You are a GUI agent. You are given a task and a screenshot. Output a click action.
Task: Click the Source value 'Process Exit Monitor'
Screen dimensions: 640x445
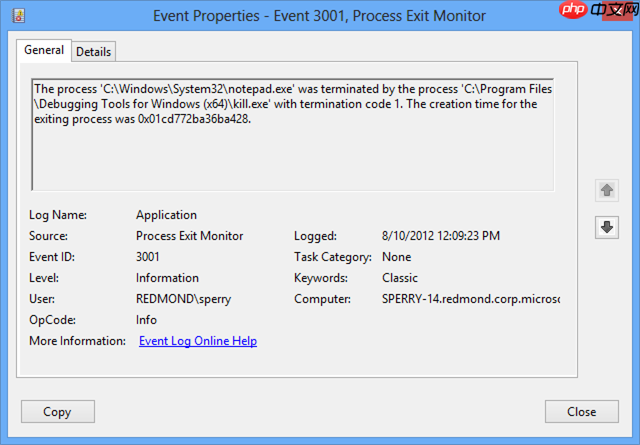click(189, 236)
